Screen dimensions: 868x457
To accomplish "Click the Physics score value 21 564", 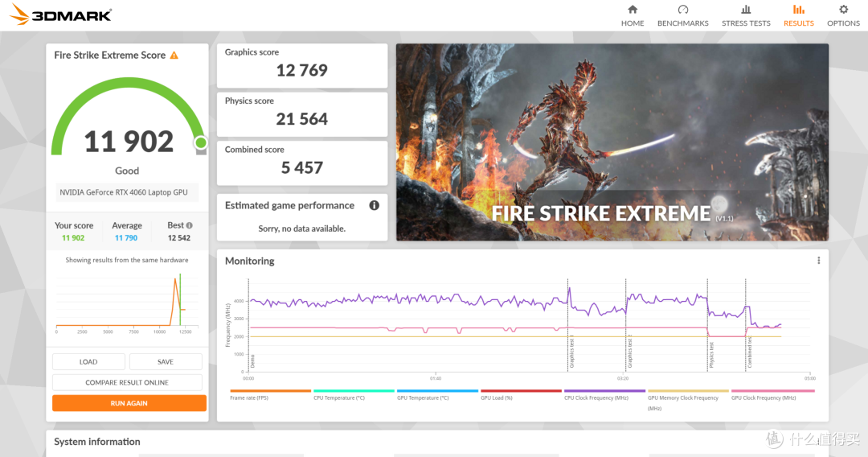I will [301, 119].
